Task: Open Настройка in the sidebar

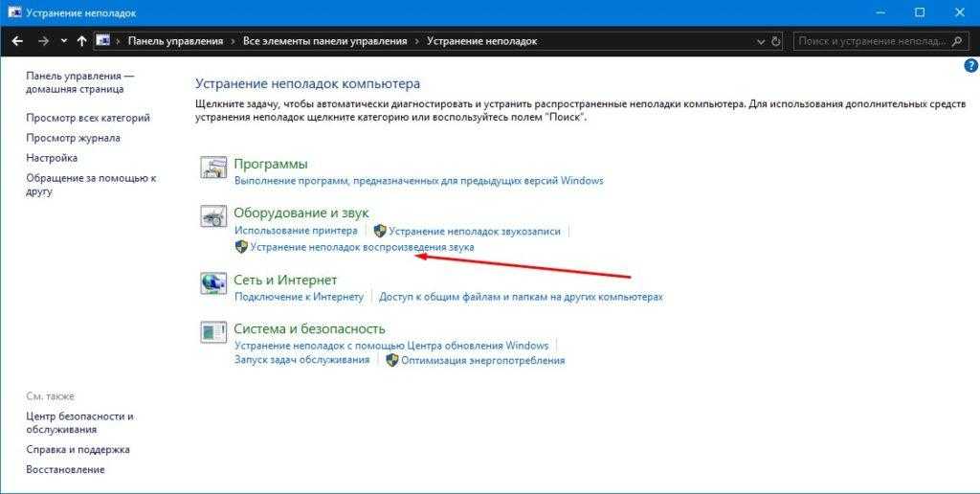Action: (52, 158)
